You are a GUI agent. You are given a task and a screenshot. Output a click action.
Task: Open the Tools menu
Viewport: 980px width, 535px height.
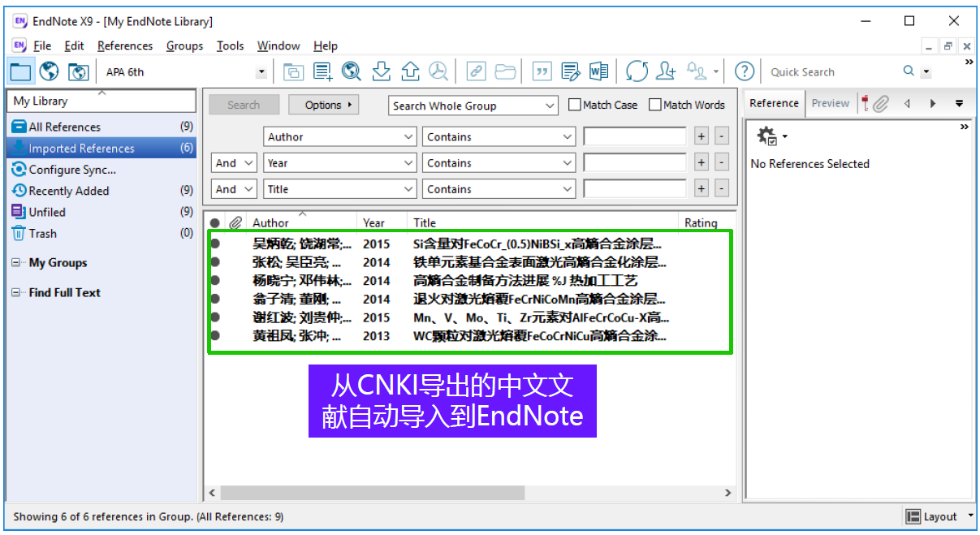pyautogui.click(x=230, y=46)
